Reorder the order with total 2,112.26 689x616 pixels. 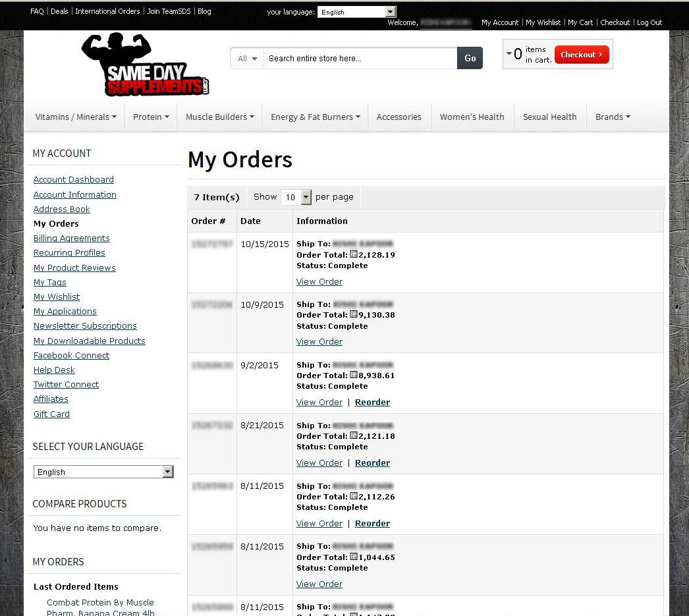(x=373, y=523)
